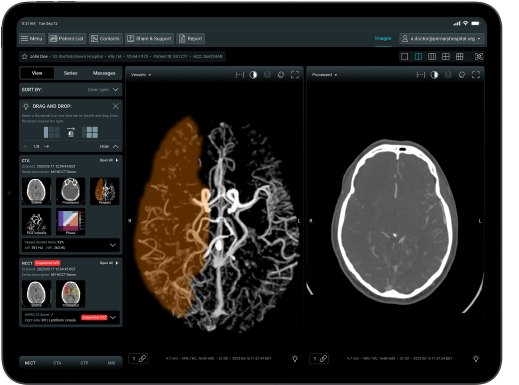Open the Sort By scan type dropdown
This screenshot has width=519, height=385.
tap(71, 90)
